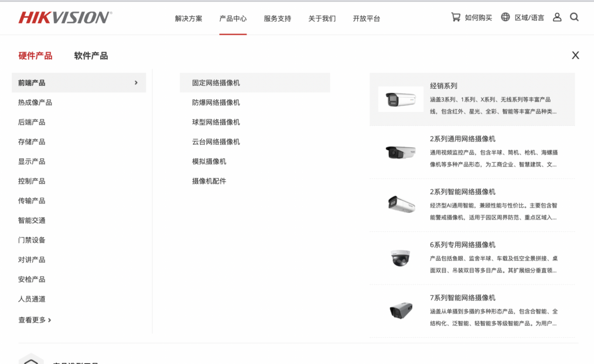Select the 控制产品 category
This screenshot has height=364, width=594.
click(31, 181)
